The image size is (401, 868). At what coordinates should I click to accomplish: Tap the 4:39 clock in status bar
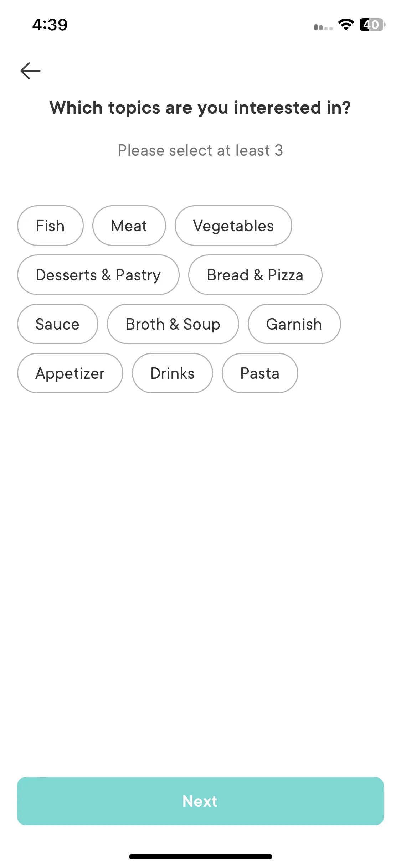(x=50, y=25)
